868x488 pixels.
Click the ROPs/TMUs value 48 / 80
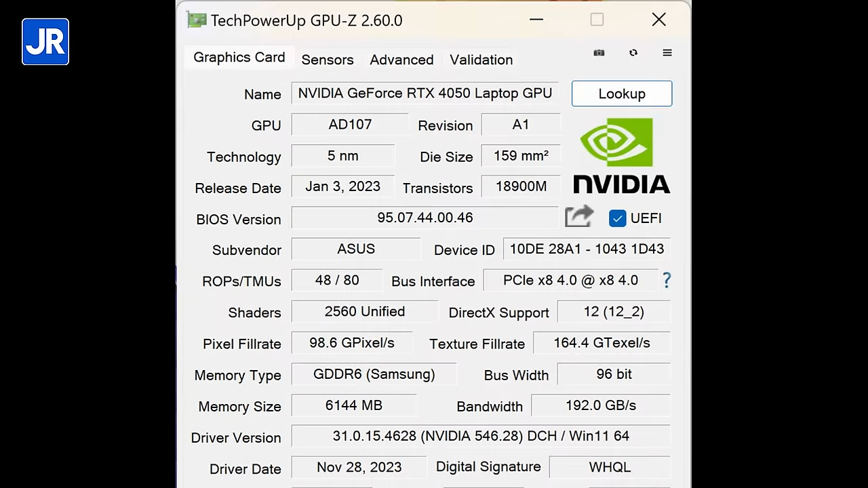point(337,281)
